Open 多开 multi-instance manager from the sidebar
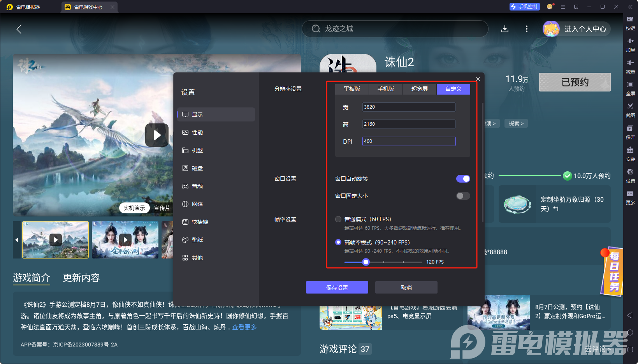Screen dimensions: 638x364 pos(631,132)
